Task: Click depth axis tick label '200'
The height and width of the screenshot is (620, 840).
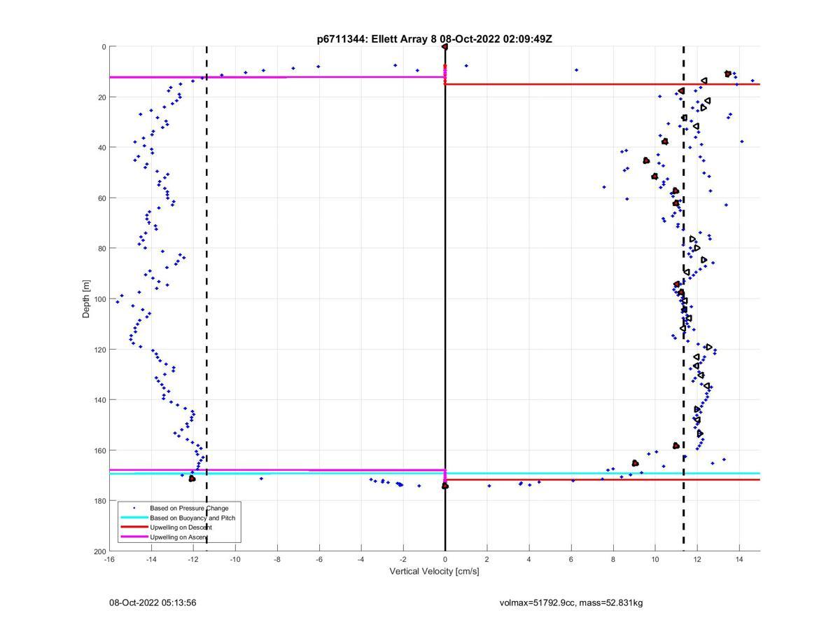Action: pyautogui.click(x=100, y=551)
